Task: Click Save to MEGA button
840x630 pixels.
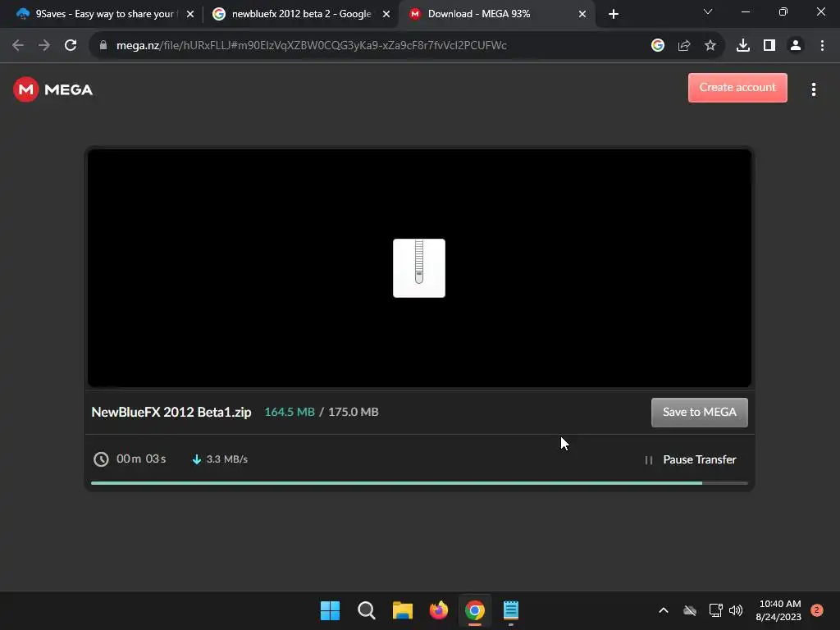Action: tap(699, 412)
